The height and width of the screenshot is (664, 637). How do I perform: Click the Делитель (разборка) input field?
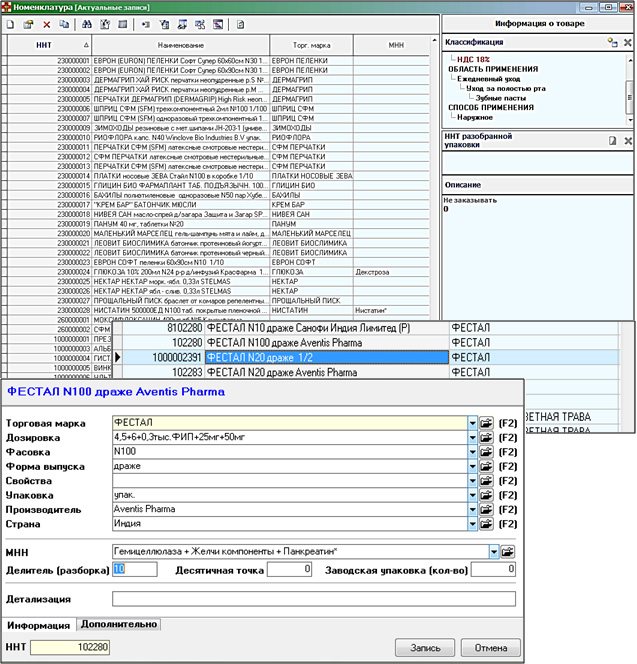135,569
